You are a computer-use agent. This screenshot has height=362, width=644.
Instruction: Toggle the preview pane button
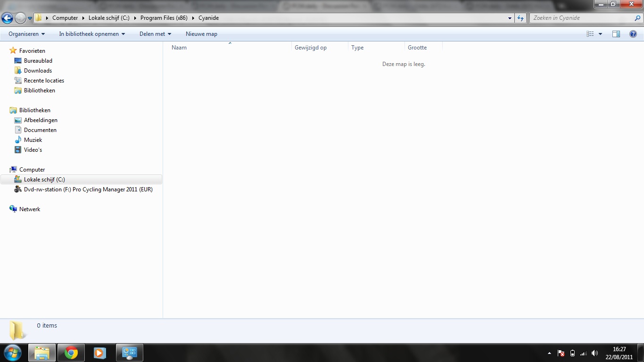(x=616, y=34)
